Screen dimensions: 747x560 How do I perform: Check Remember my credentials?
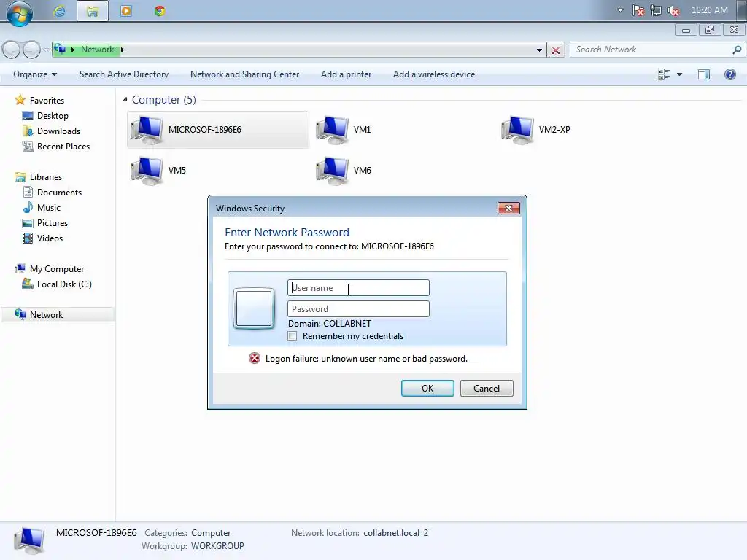coord(292,336)
